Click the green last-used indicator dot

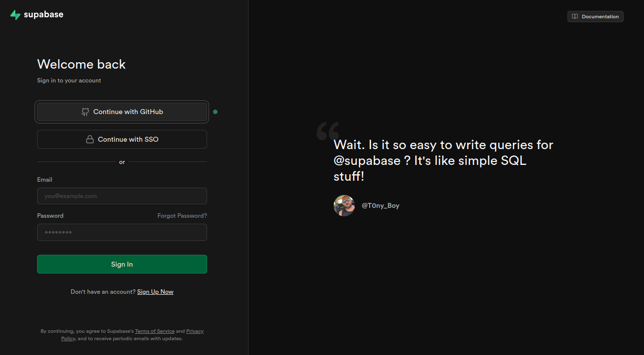(215, 112)
